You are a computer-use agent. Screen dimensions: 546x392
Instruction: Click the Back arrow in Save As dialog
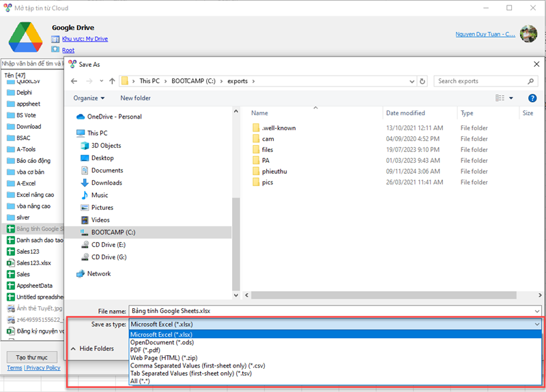click(x=75, y=81)
